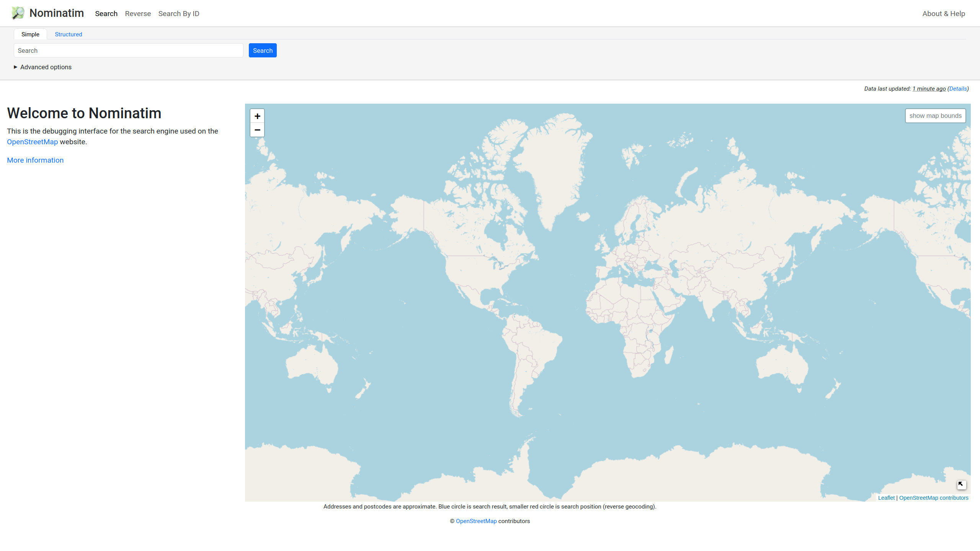Expand the Advanced options disclosure triangle
The height and width of the screenshot is (551, 980).
[16, 67]
